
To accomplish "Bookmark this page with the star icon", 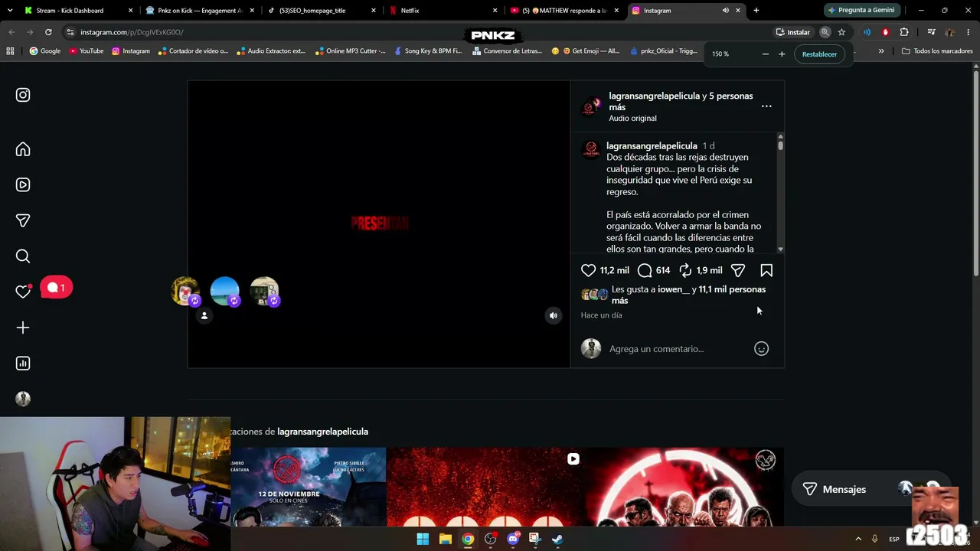I will (841, 32).
